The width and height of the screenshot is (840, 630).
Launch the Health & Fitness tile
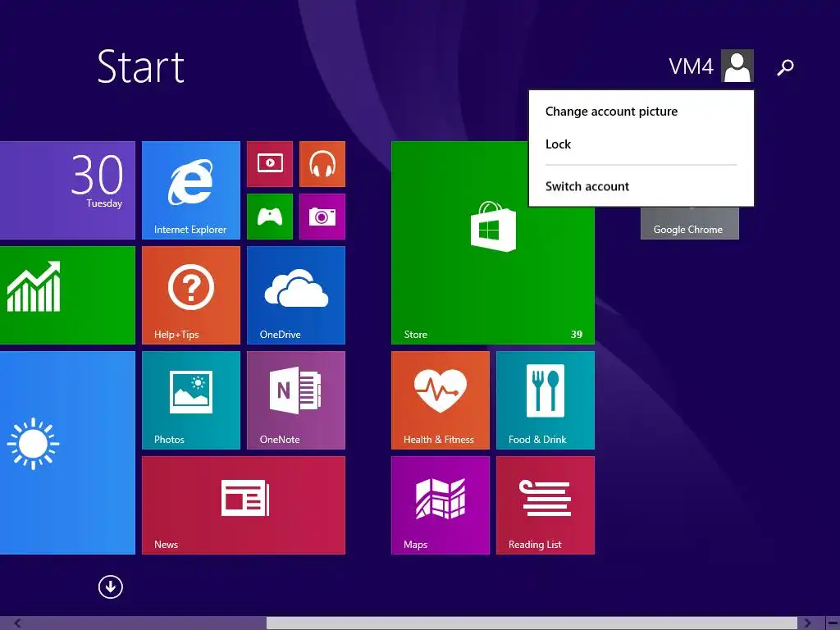(x=441, y=400)
